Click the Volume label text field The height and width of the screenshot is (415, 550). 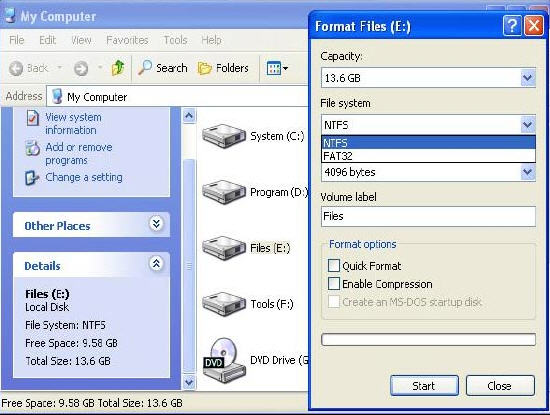click(428, 216)
